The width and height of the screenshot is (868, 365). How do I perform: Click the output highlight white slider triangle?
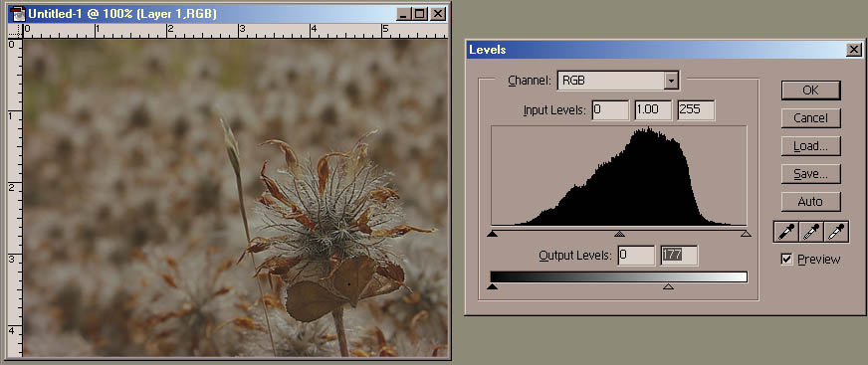point(668,285)
